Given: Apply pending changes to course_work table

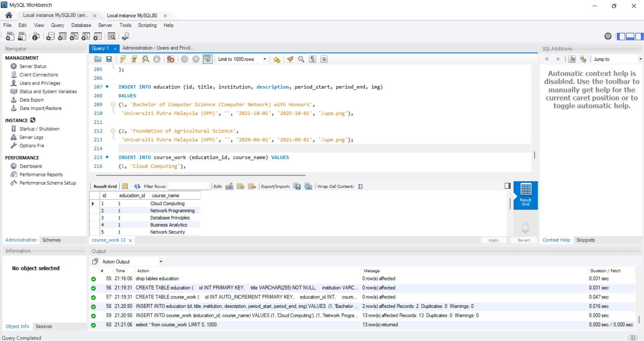Looking at the screenshot, I should 493,240.
